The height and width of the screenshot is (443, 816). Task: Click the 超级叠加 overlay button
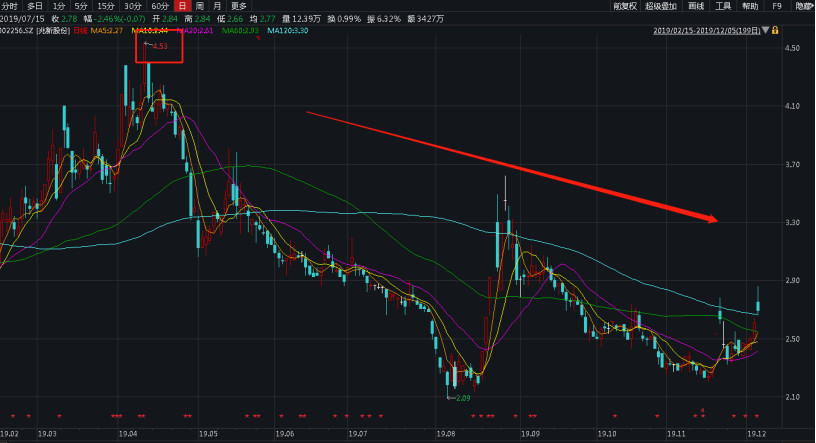[661, 6]
